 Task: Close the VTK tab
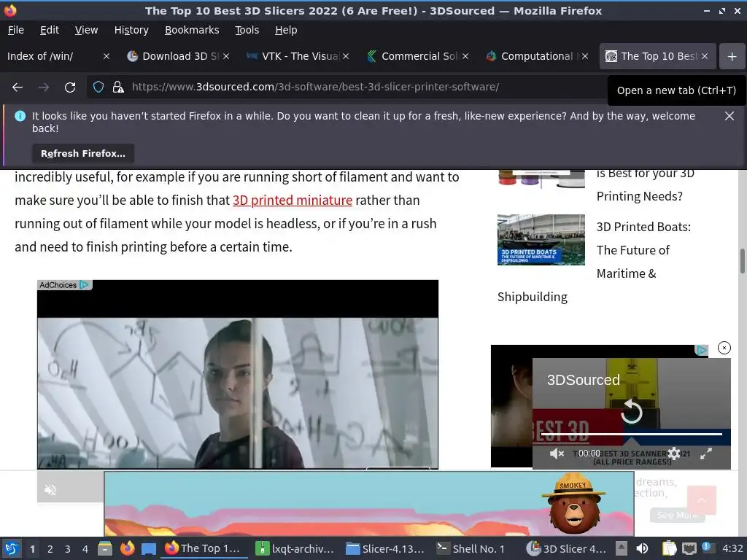tap(346, 56)
